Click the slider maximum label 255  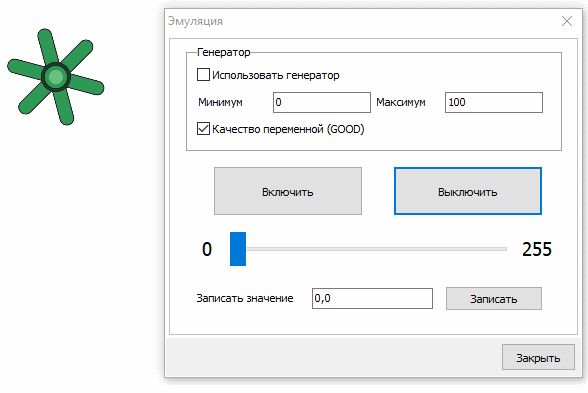pos(537,249)
